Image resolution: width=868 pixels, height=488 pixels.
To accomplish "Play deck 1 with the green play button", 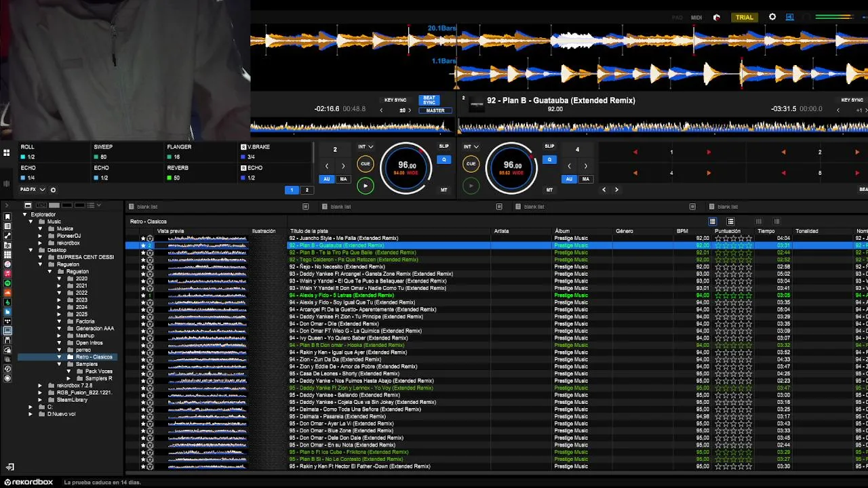I will 365,185.
